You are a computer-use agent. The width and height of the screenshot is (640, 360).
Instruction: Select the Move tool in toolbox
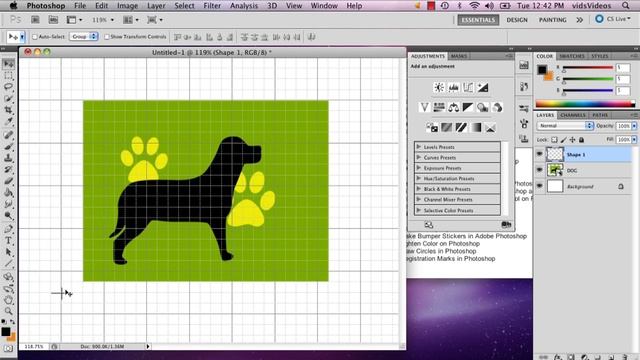click(9, 64)
